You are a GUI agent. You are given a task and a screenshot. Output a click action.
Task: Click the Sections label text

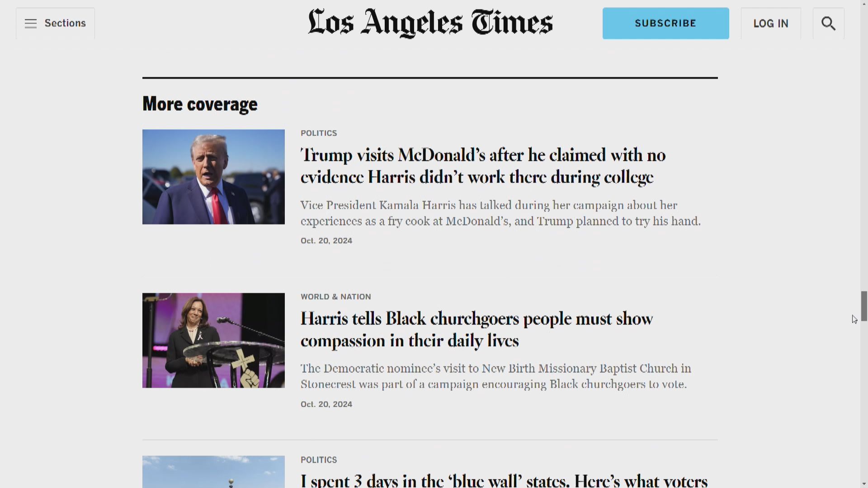pyautogui.click(x=65, y=23)
